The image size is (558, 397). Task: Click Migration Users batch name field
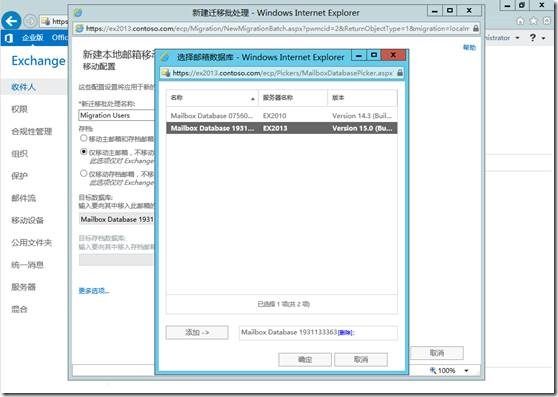click(117, 115)
